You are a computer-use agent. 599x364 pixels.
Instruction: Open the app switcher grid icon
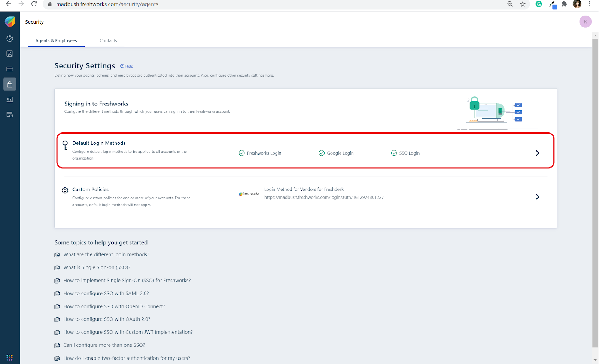10,357
